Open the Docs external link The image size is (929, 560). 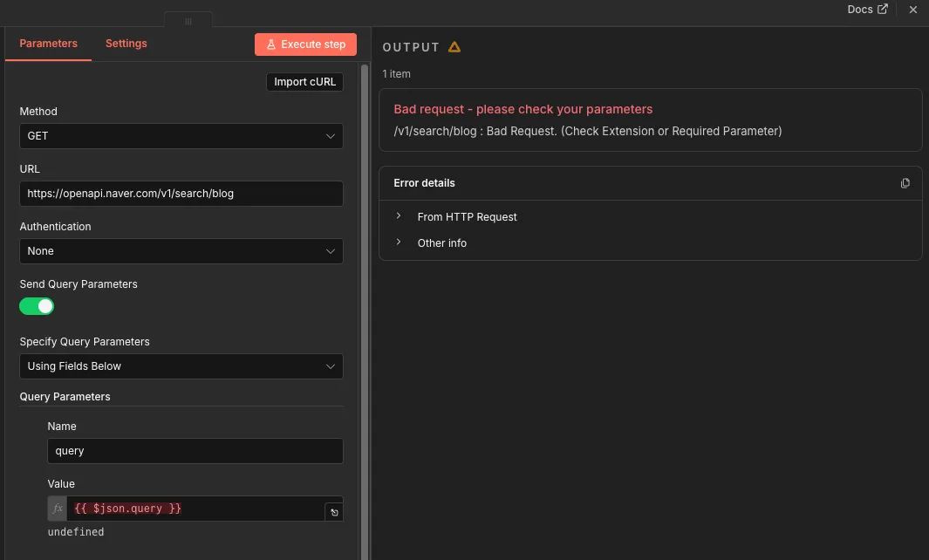pos(867,10)
